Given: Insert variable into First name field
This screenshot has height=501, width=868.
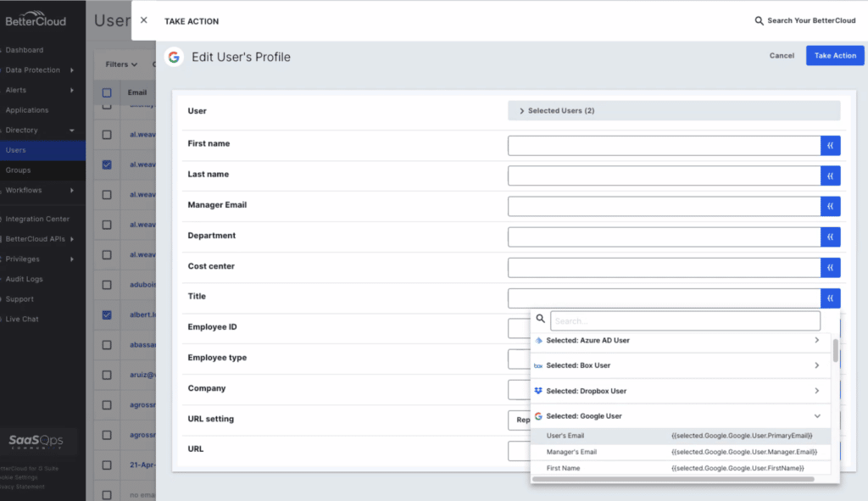Looking at the screenshot, I should tap(831, 146).
